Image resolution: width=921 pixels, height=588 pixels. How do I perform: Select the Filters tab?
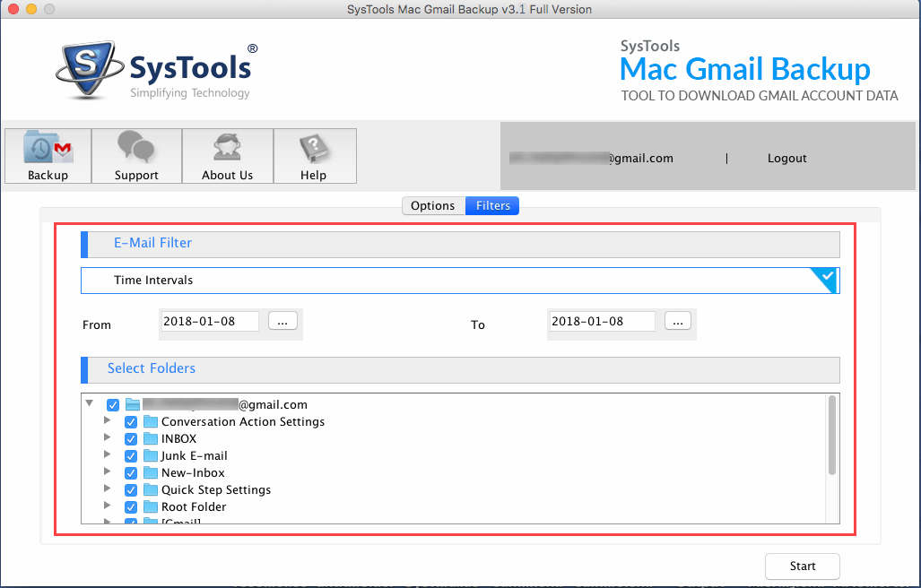click(491, 205)
